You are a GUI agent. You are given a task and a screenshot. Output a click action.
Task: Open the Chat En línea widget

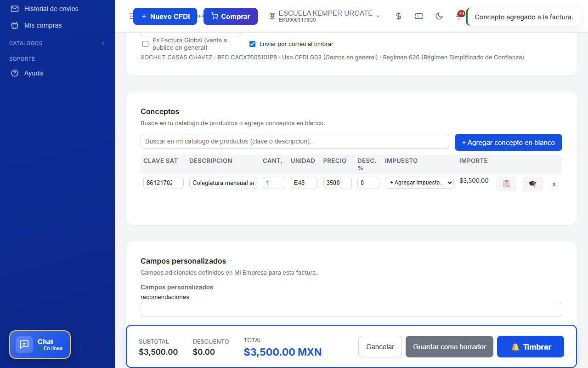pyautogui.click(x=40, y=345)
